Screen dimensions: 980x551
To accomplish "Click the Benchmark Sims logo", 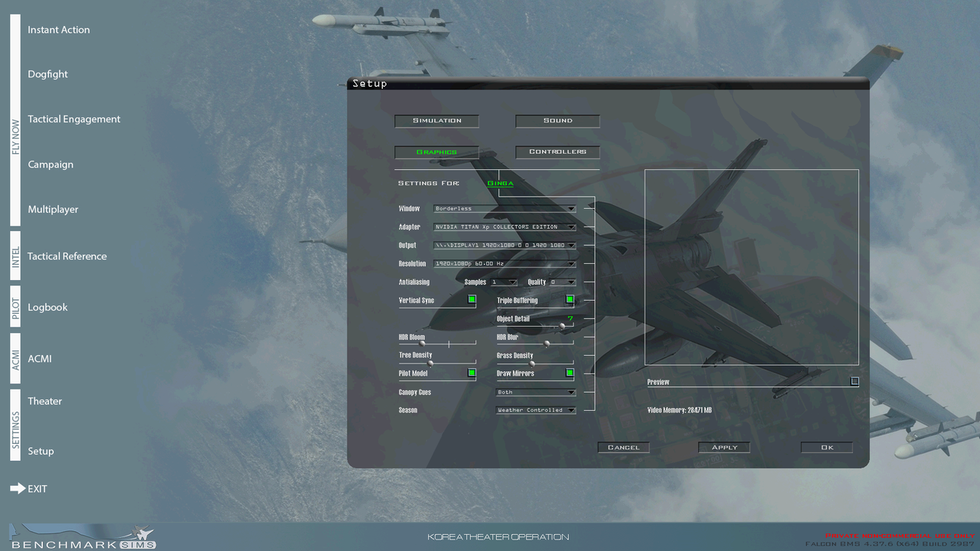I will pyautogui.click(x=83, y=536).
